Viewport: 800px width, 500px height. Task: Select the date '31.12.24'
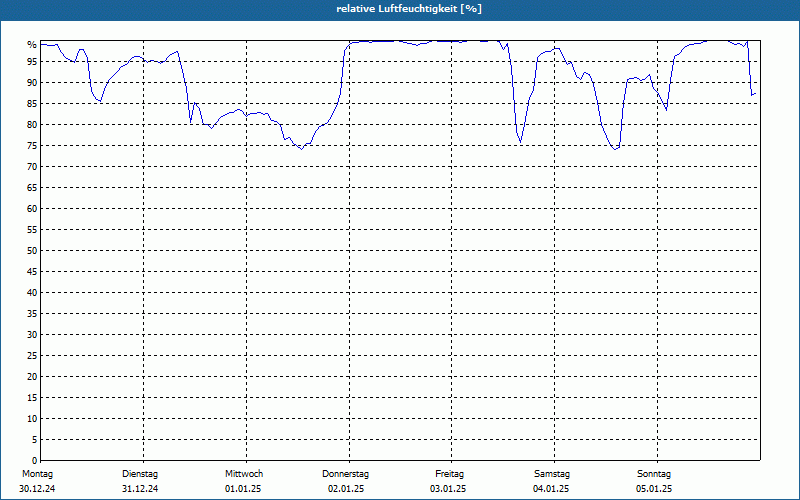tap(140, 489)
